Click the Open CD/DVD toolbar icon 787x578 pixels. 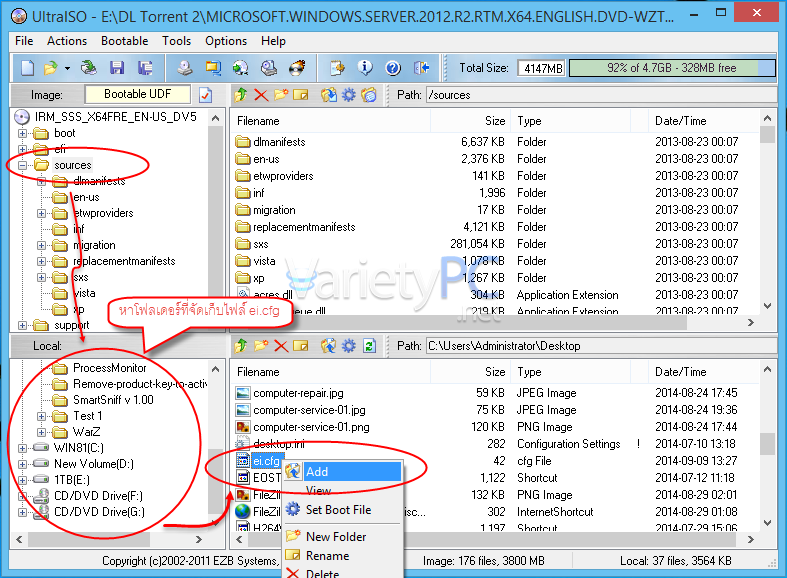[x=89, y=68]
